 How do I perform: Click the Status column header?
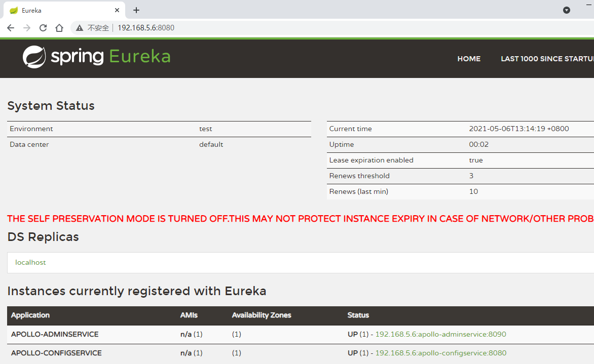[x=358, y=315]
